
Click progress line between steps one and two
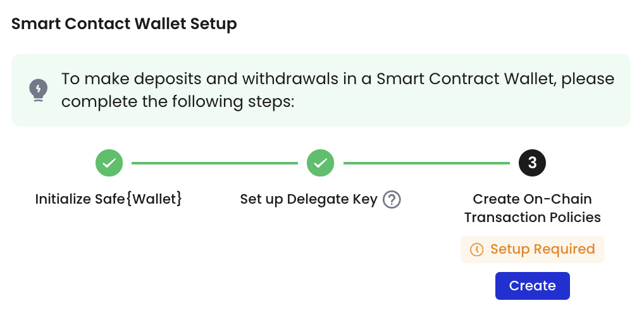(x=214, y=163)
